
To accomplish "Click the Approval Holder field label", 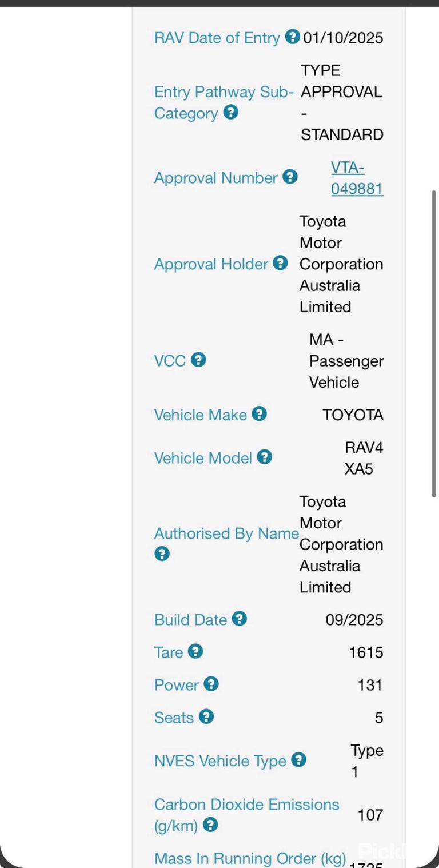I will click(211, 264).
